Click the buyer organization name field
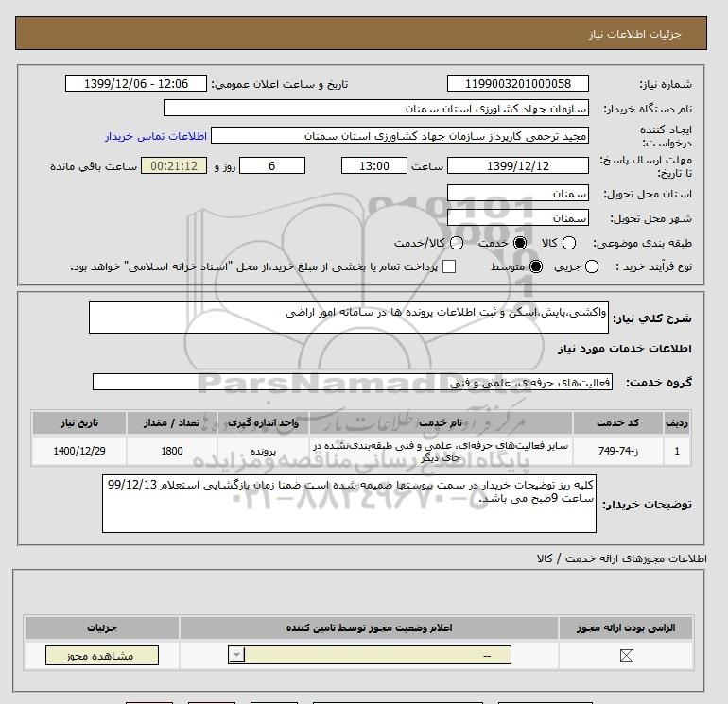The image size is (728, 704). [376, 108]
